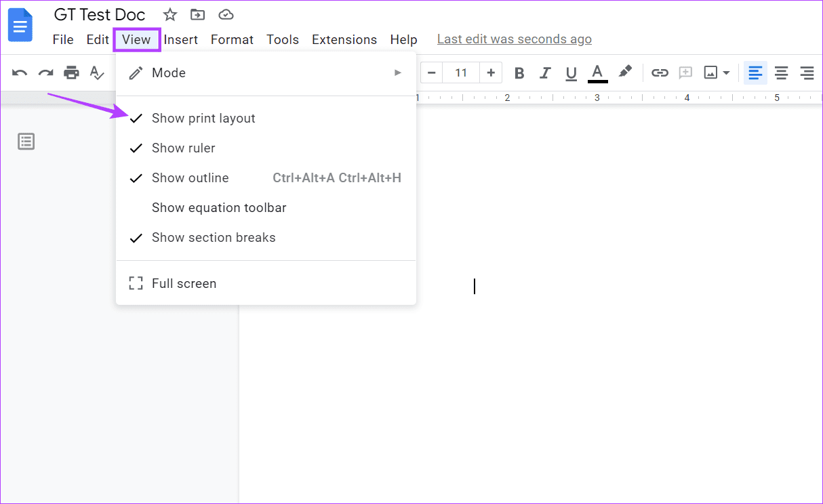Align text right

point(807,72)
